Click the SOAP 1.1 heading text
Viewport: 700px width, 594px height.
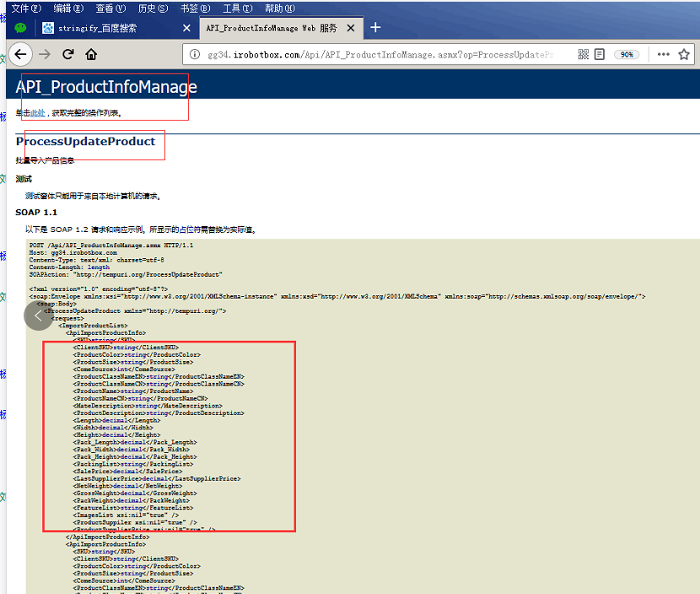(x=36, y=212)
